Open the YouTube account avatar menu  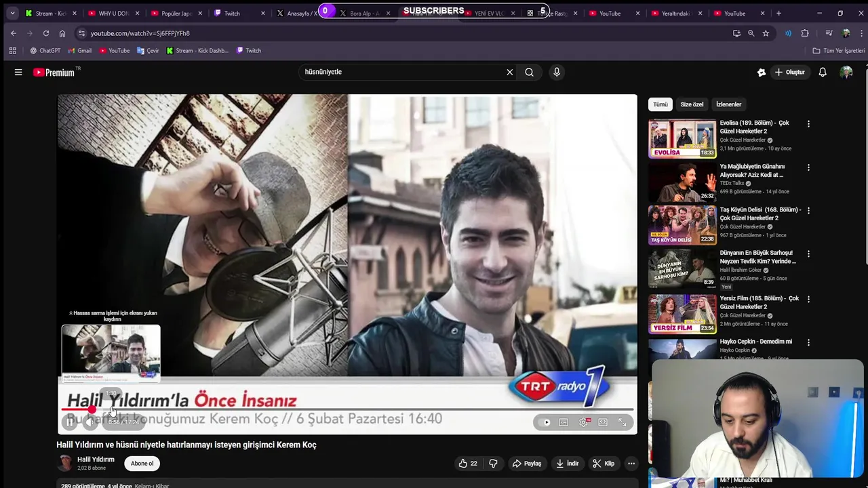pos(846,72)
